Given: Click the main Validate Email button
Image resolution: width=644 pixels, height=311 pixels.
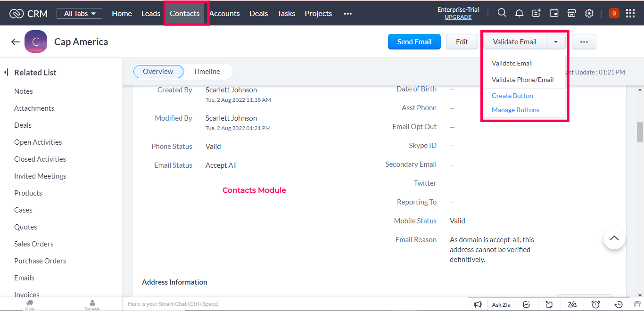Looking at the screenshot, I should click(515, 42).
